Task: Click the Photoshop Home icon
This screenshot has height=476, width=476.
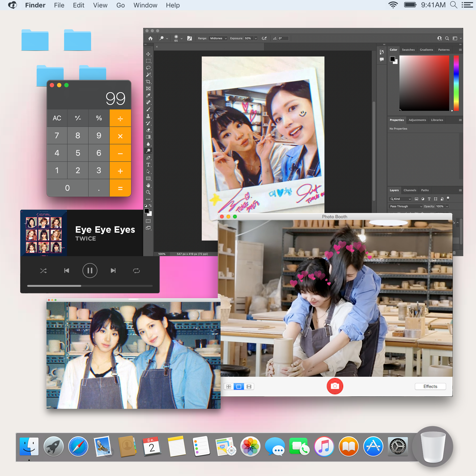Action: coord(150,38)
